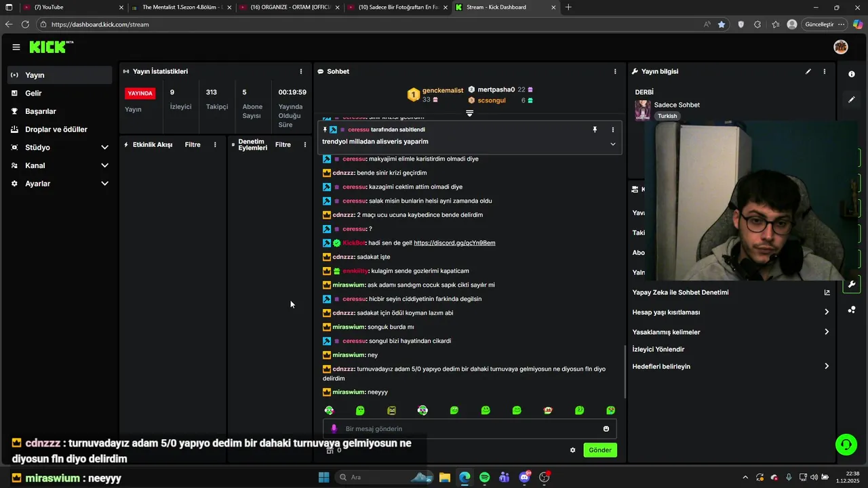Open Yasaklanmış kelimeler chevron

click(x=827, y=331)
